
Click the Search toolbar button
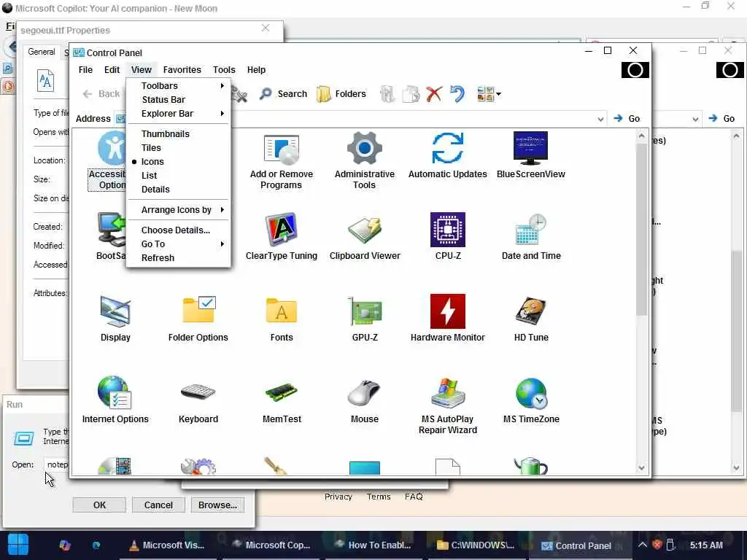[284, 94]
